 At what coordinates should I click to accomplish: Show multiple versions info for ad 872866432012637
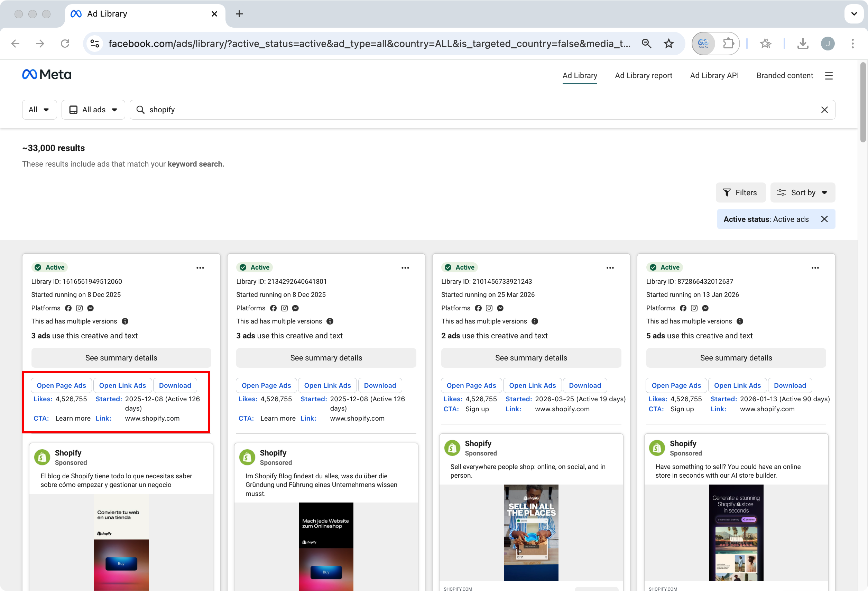[x=740, y=321]
